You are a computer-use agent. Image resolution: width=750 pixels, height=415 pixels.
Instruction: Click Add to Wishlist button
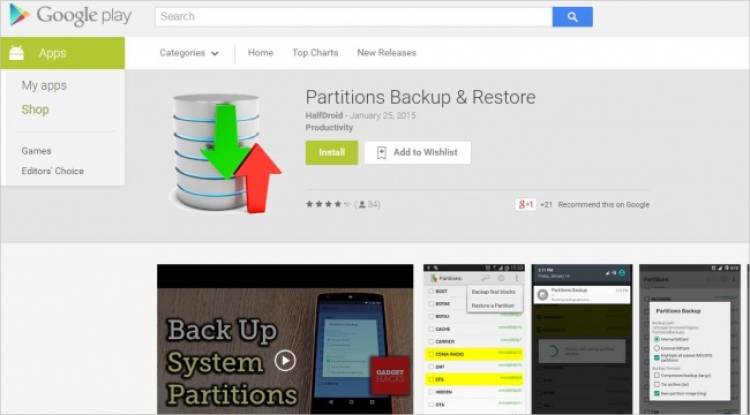pos(417,153)
